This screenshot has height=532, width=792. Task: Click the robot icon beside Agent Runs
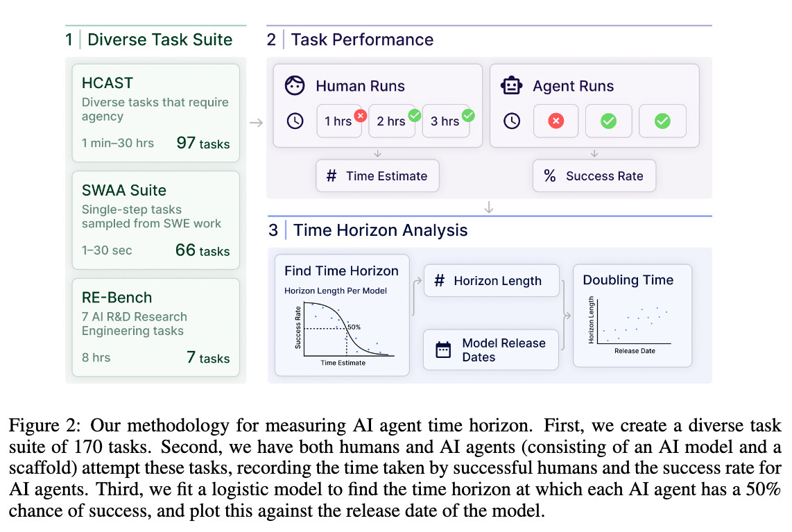(511, 85)
